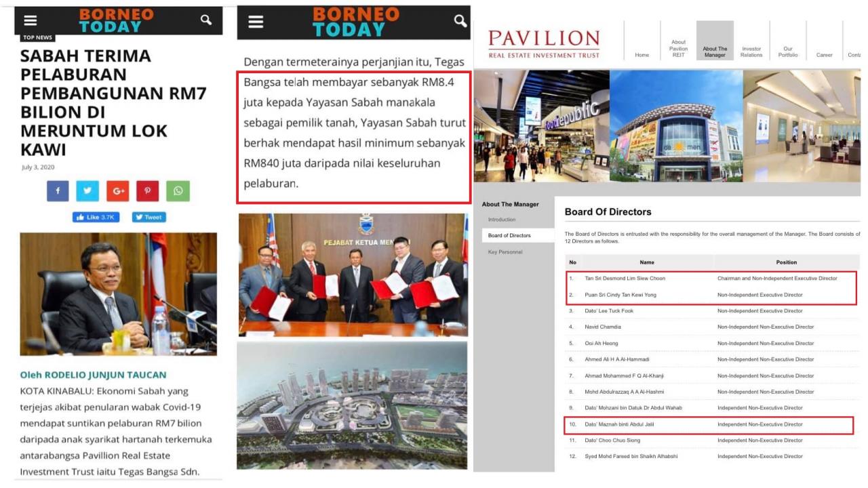Go to Home in Pavilion navigation
868x488 pixels.
coord(642,55)
